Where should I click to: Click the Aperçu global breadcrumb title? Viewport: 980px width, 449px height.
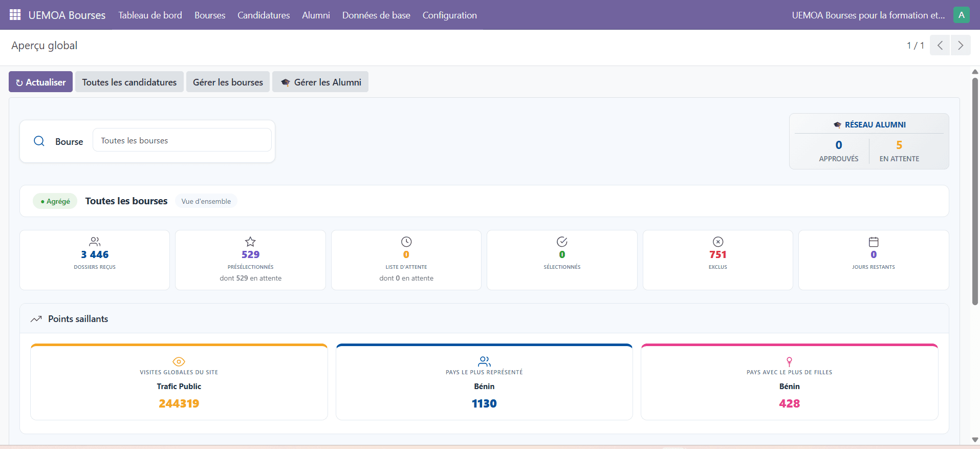(45, 46)
